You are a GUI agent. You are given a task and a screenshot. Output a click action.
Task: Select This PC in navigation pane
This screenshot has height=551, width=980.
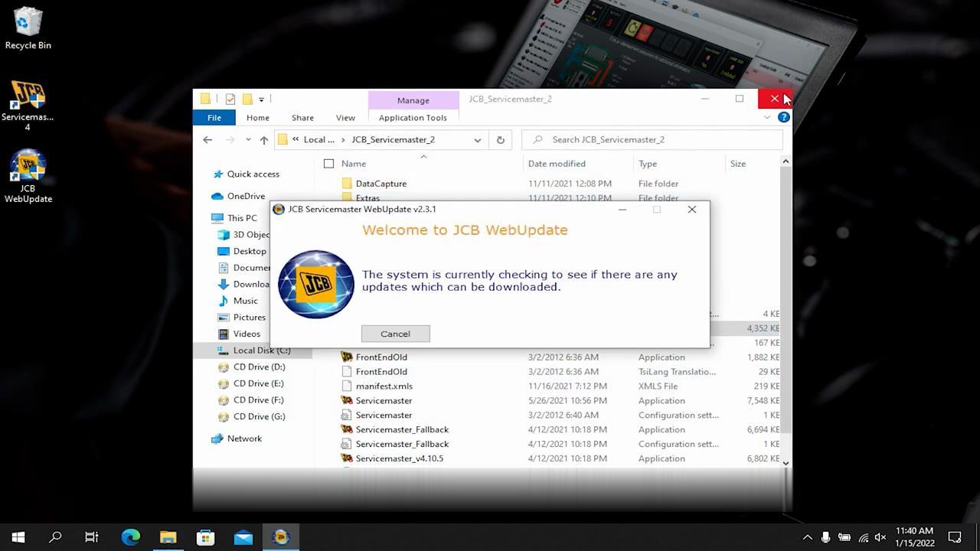click(x=242, y=219)
